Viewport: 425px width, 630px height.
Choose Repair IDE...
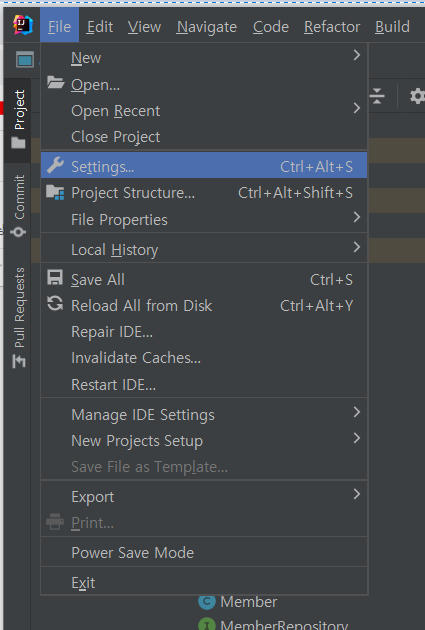pos(204,332)
